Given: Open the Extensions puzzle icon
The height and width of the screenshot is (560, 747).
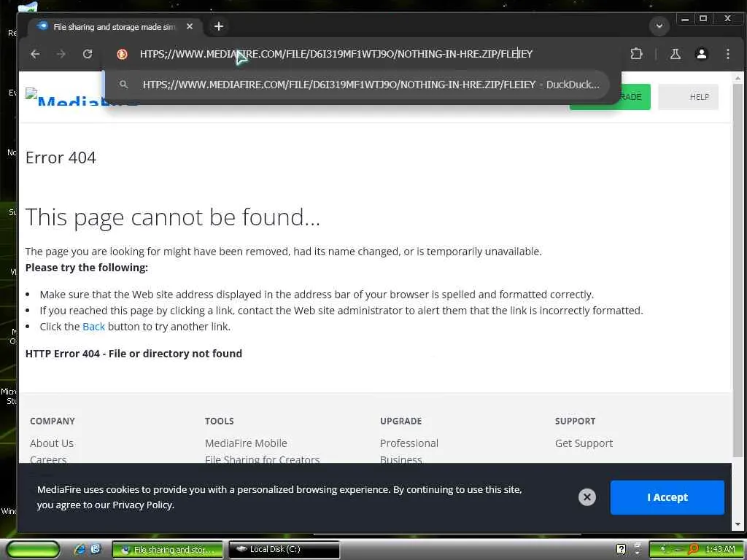Looking at the screenshot, I should point(636,54).
